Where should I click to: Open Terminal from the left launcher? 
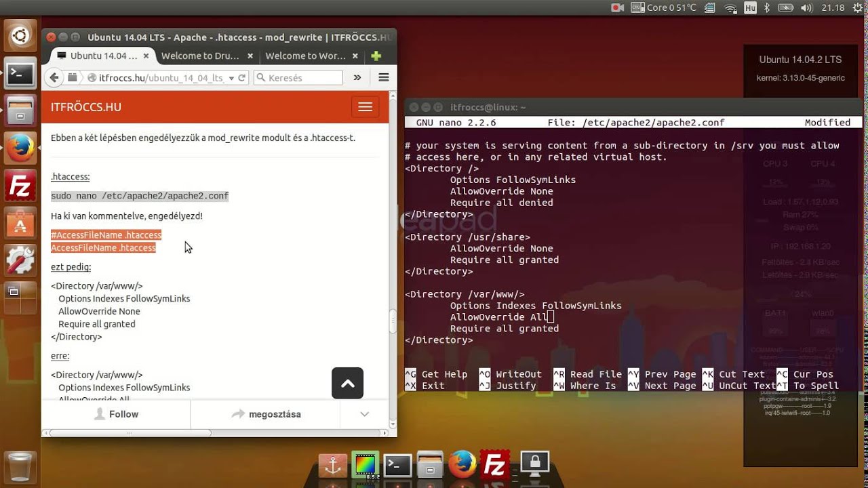[20, 74]
